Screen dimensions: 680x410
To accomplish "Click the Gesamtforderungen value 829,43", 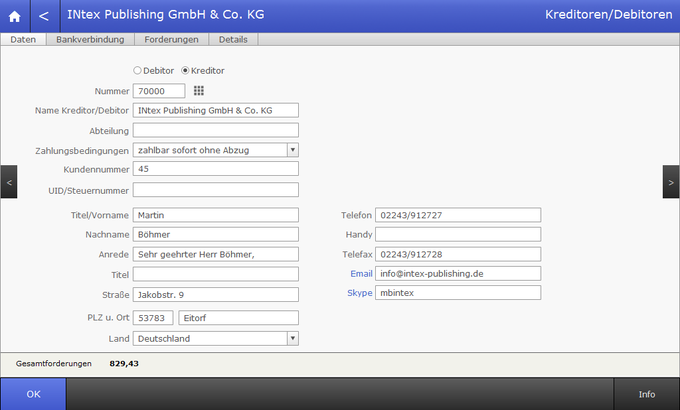I will (124, 364).
